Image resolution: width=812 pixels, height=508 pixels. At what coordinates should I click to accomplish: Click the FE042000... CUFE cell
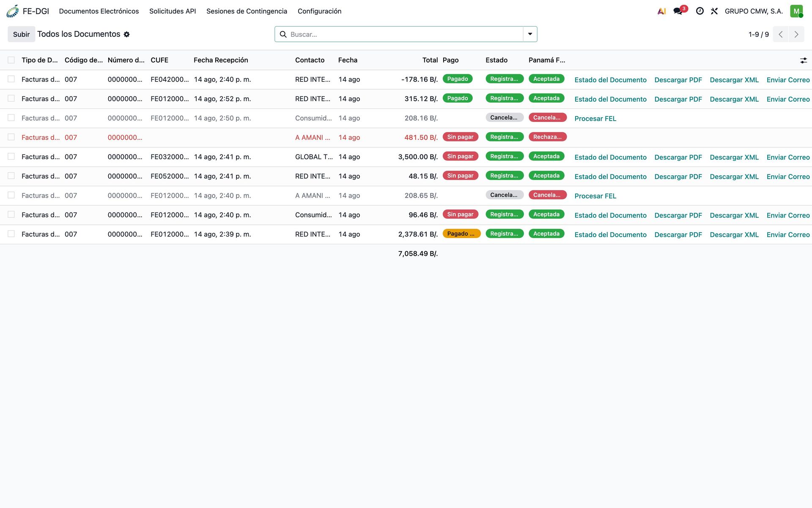click(x=170, y=80)
